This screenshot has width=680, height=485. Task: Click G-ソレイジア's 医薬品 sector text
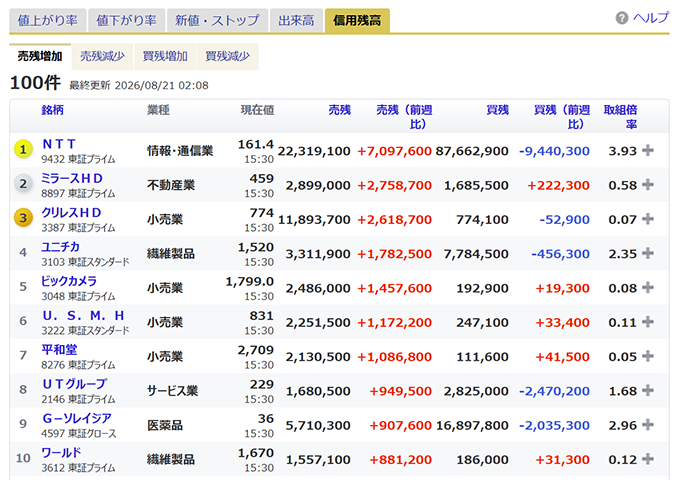[x=165, y=425]
